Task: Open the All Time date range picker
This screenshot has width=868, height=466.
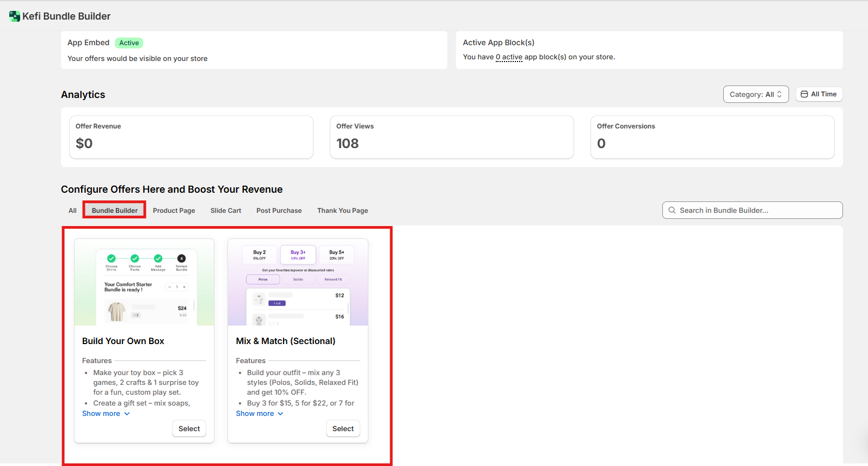Action: [x=818, y=94]
